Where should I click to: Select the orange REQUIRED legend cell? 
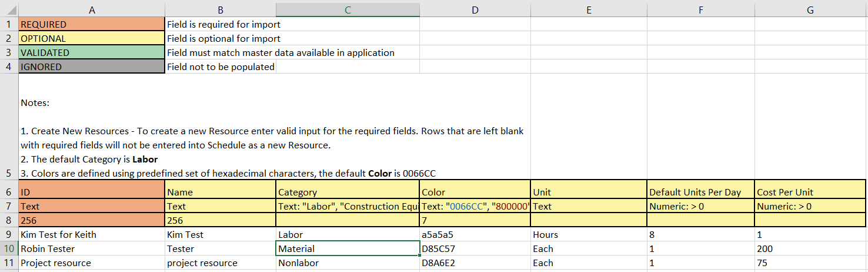coord(92,25)
